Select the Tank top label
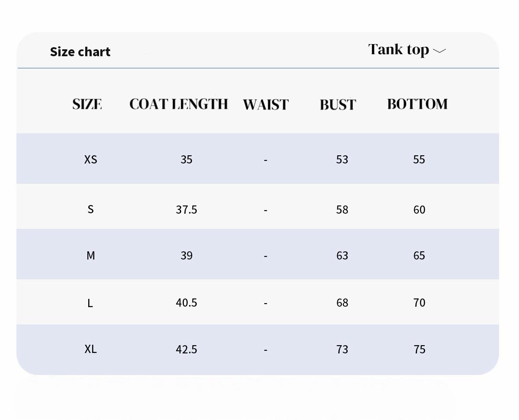The height and width of the screenshot is (420, 519). point(398,50)
